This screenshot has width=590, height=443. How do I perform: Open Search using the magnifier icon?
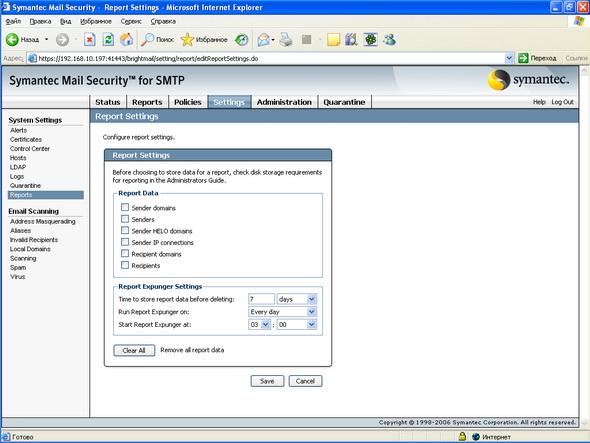pyautogui.click(x=147, y=40)
